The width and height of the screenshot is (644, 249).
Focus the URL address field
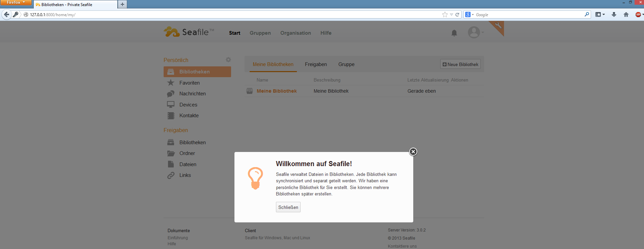coord(233,15)
